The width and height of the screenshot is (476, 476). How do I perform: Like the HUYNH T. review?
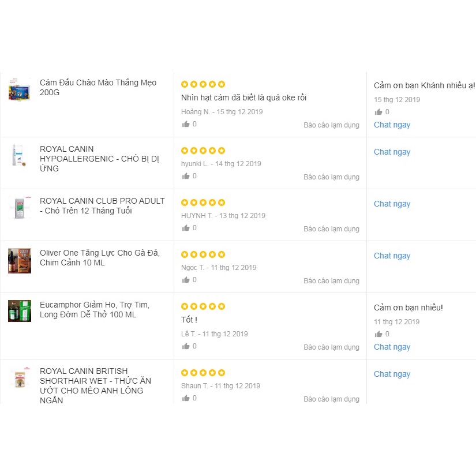point(186,228)
